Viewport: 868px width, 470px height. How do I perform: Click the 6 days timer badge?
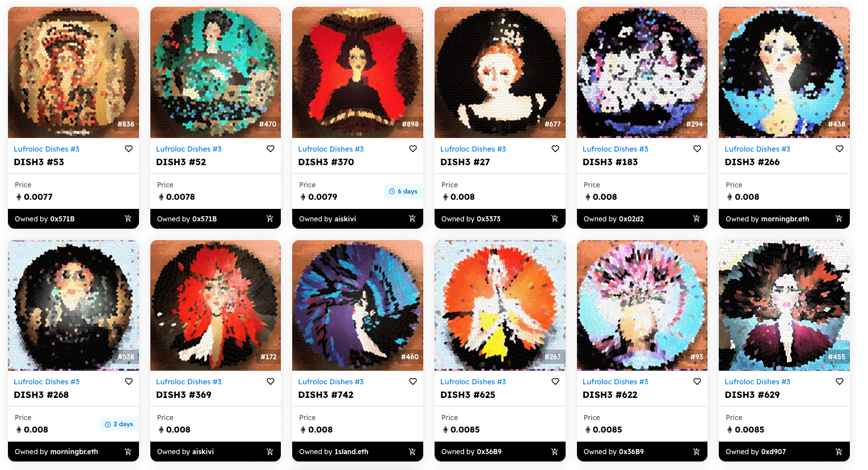pos(403,191)
